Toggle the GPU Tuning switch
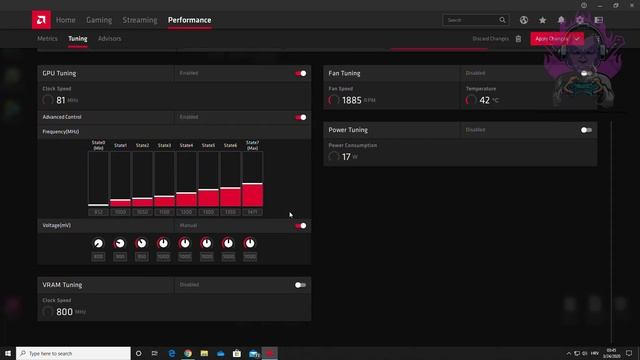Screen dimensions: 640x360 [301, 73]
